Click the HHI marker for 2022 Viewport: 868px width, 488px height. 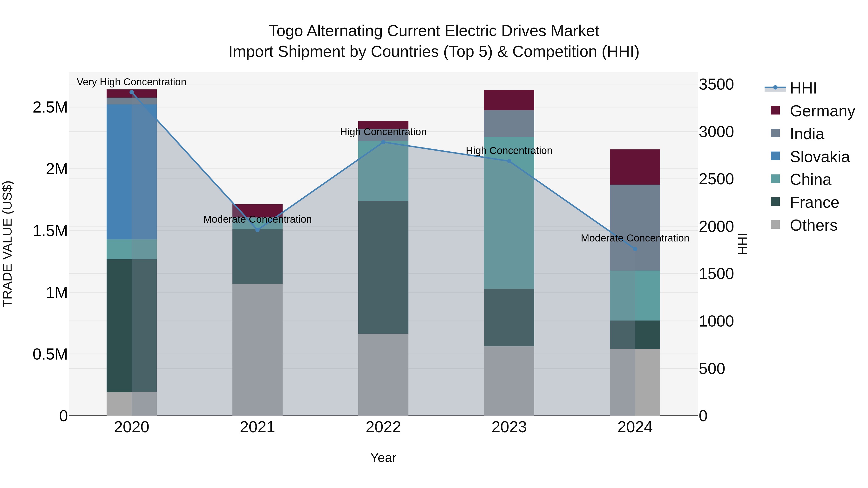pyautogui.click(x=383, y=142)
